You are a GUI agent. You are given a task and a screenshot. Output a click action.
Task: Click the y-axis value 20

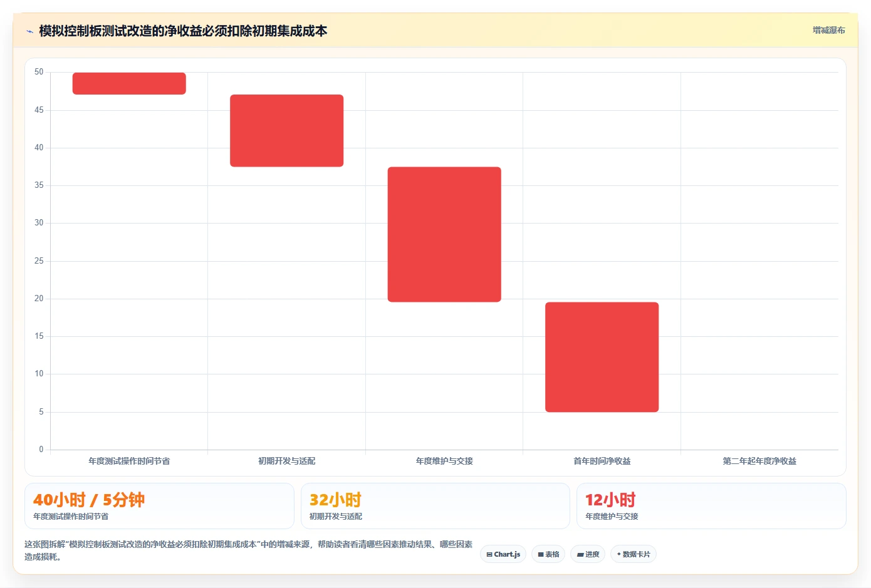[x=39, y=299]
